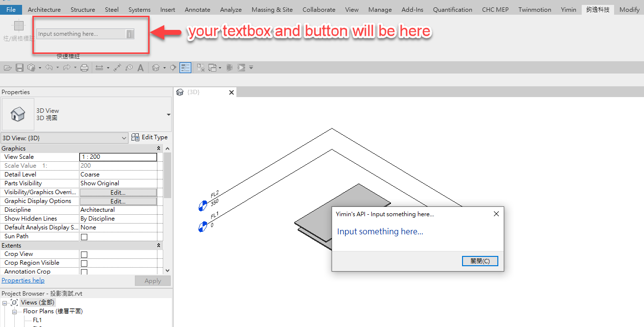Toggle the Sun Path checkbox
644x327 pixels.
pos(84,237)
